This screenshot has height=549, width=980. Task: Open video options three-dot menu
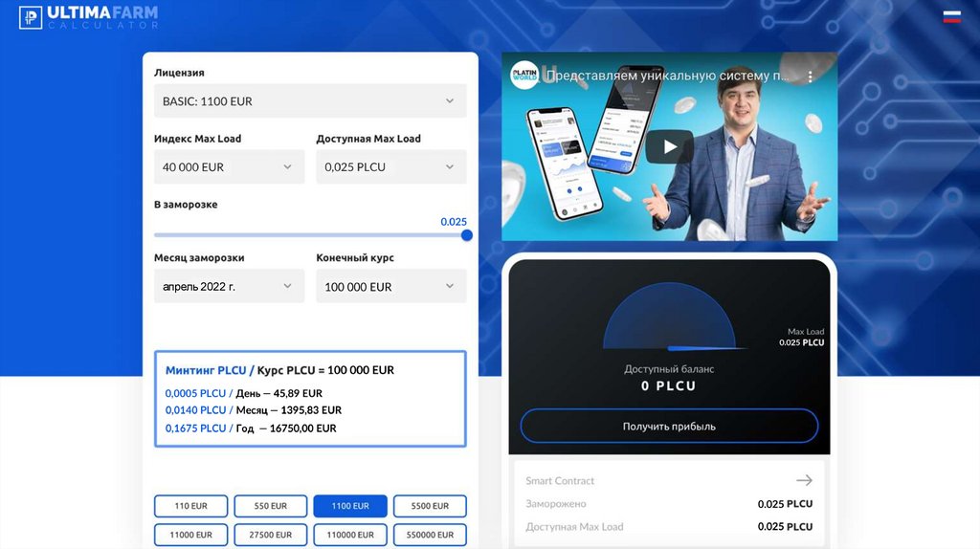pyautogui.click(x=810, y=76)
